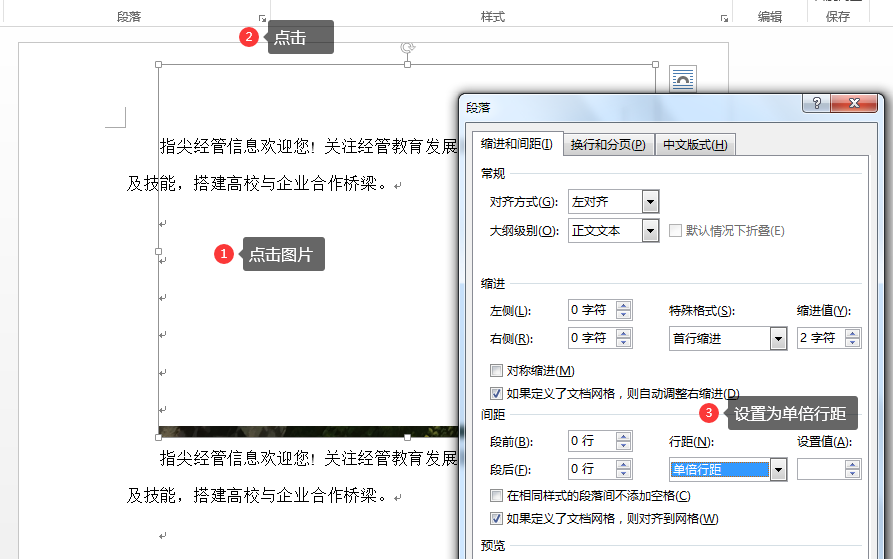Screen dimensions: 893x559
Task: Open the styles group dialog launcher
Action: tap(724, 19)
